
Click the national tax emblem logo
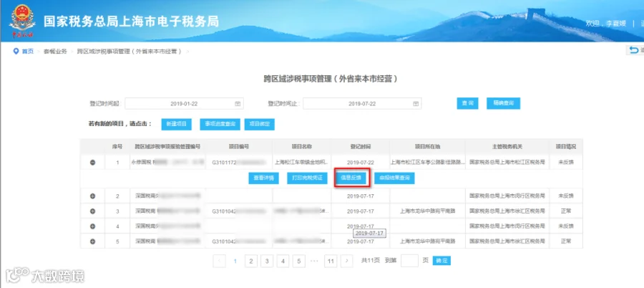click(22, 19)
